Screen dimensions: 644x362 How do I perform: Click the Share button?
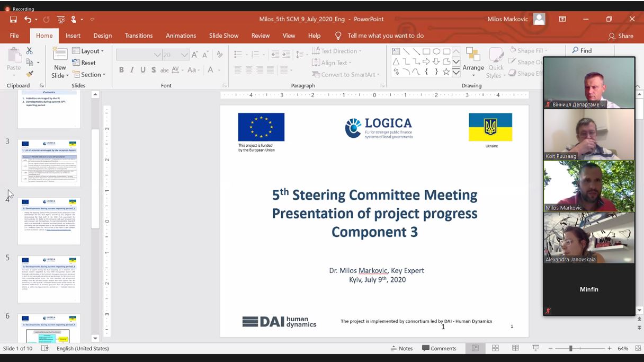coord(621,36)
